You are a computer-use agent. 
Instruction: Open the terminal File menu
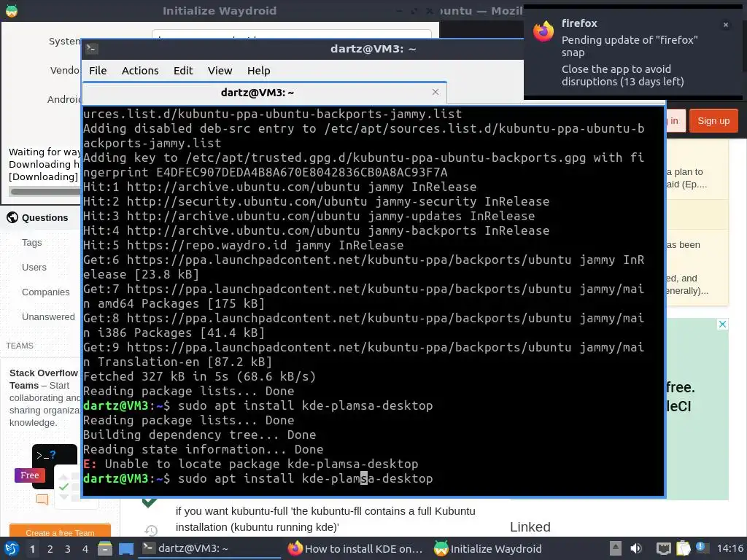click(98, 71)
